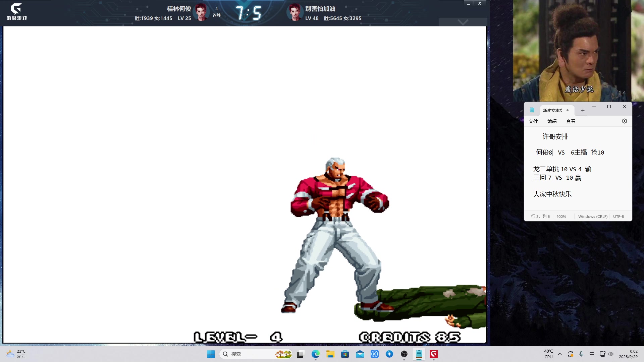Click the Notepad app icon in title bar
644x362 pixels.
[532, 110]
